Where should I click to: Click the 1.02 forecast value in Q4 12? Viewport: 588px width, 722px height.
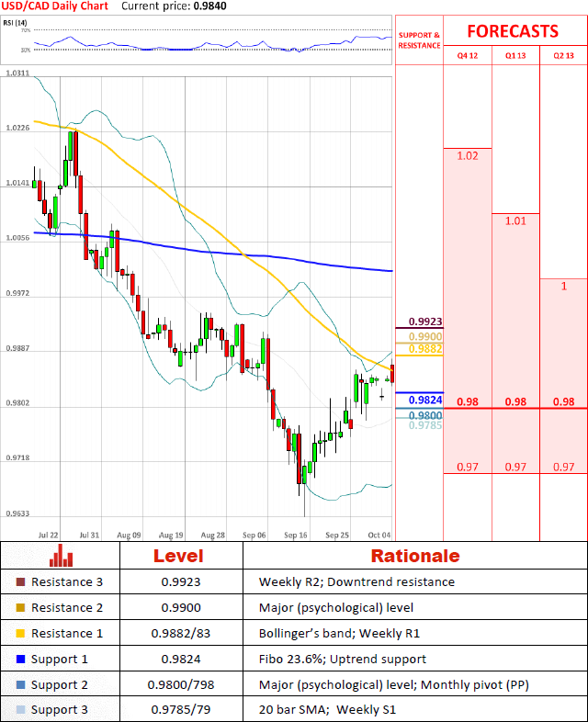click(468, 156)
